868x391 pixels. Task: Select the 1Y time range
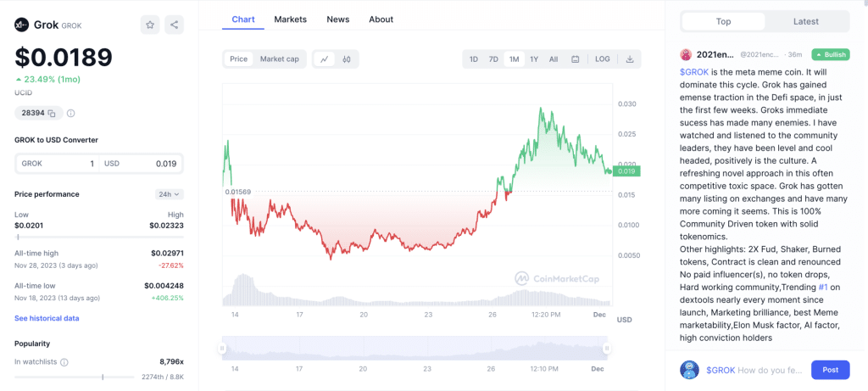tap(534, 59)
